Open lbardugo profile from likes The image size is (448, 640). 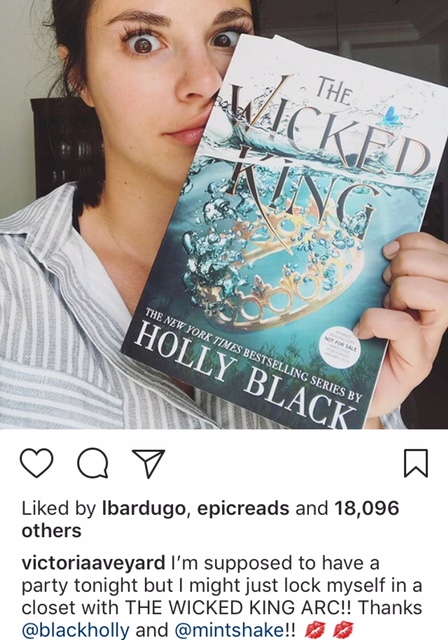tap(144, 509)
